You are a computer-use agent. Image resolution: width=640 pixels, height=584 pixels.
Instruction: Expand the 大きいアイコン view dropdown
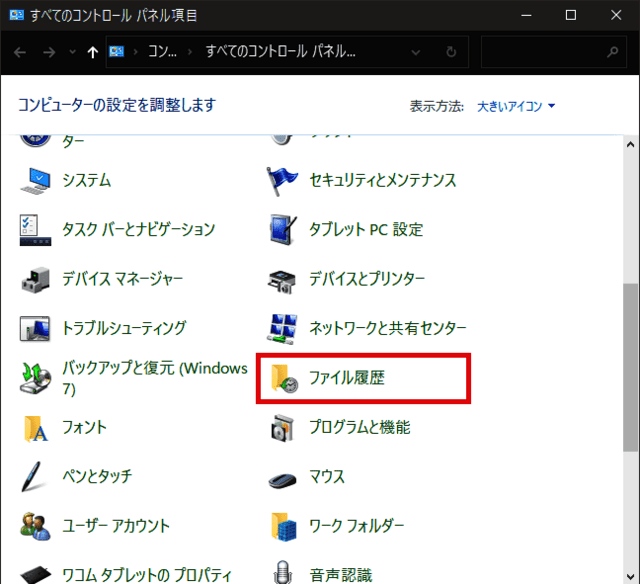516,106
